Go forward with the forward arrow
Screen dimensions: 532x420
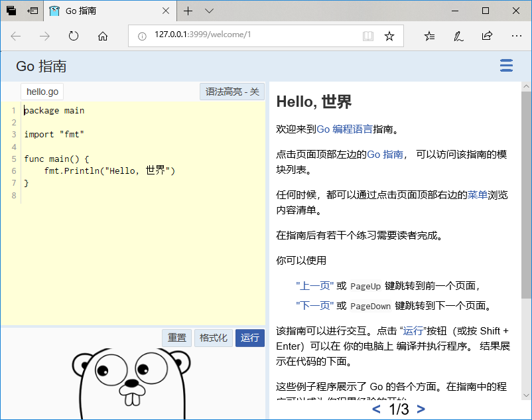coord(44,36)
